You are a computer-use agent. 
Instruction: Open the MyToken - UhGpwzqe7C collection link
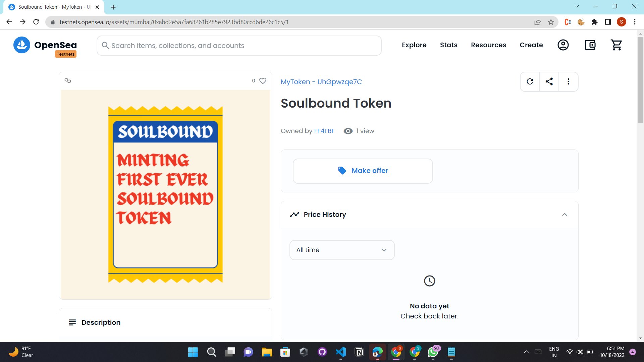coord(321,82)
